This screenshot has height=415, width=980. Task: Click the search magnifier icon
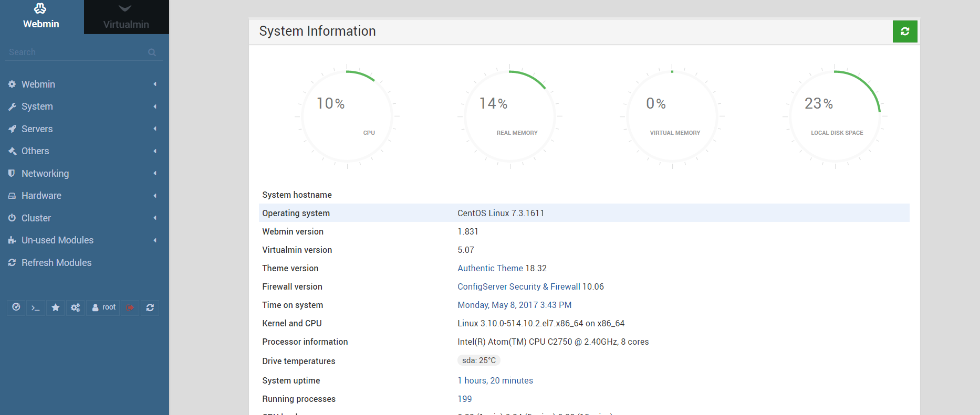click(x=152, y=52)
